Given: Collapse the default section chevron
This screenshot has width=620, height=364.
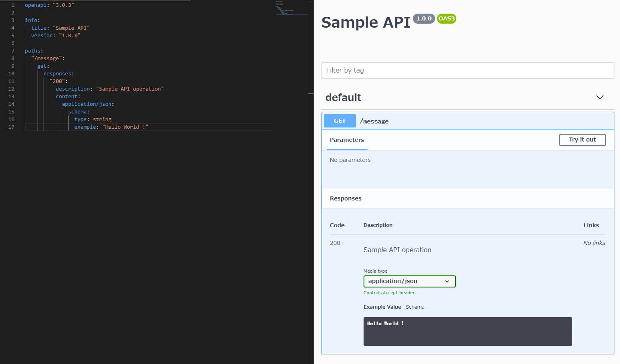Looking at the screenshot, I should tap(600, 97).
